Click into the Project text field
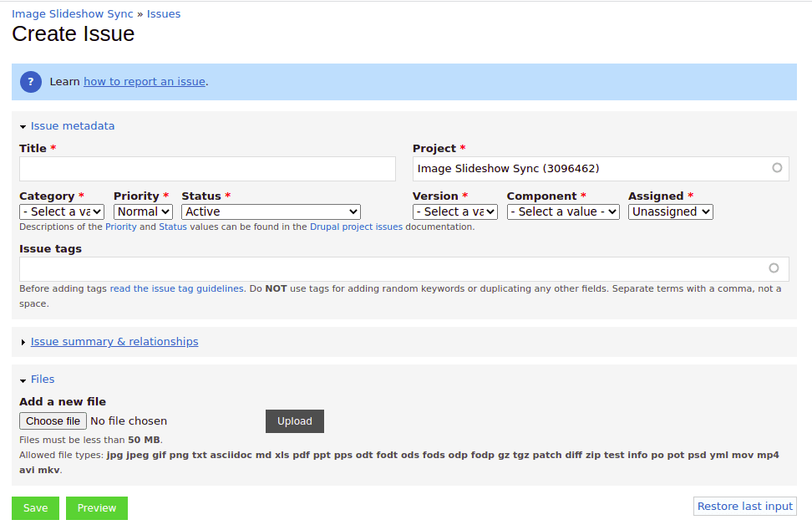812x530 pixels. pyautogui.click(x=601, y=169)
